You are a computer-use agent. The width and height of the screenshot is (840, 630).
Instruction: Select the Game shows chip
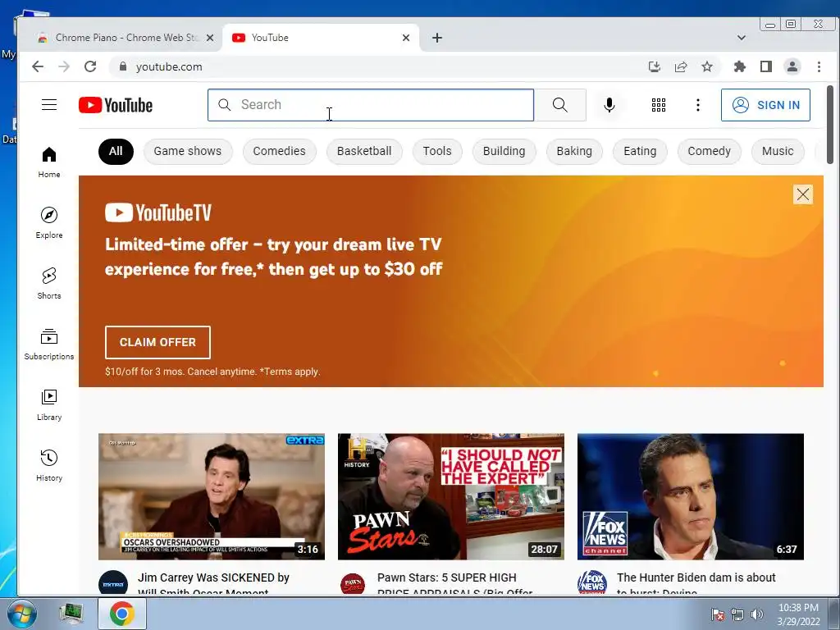[188, 152]
